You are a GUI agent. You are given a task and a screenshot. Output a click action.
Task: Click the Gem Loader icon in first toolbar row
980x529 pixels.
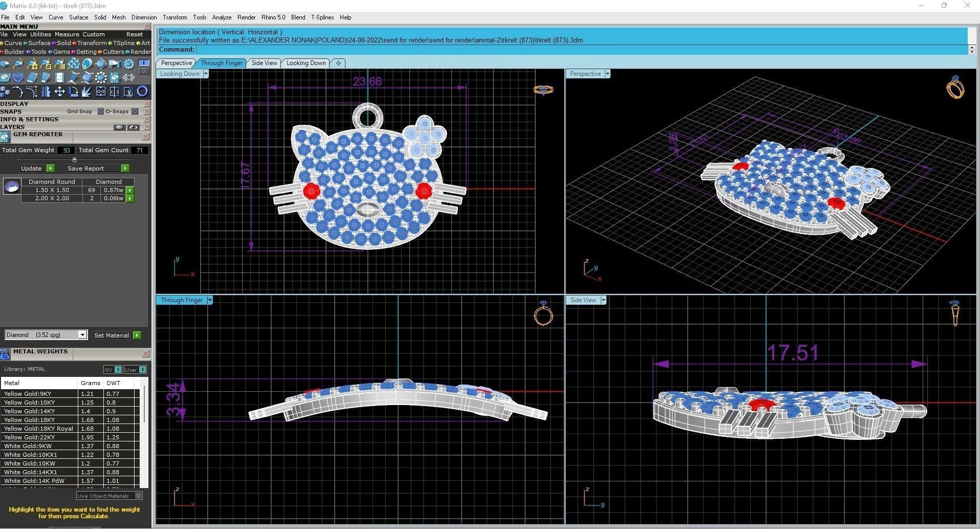pyautogui.click(x=5, y=64)
